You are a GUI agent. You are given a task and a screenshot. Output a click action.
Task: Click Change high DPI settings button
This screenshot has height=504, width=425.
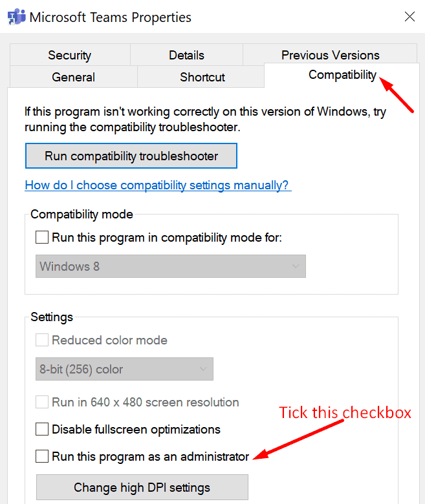(x=142, y=487)
